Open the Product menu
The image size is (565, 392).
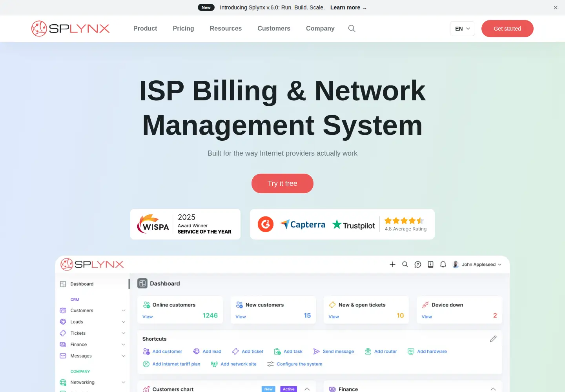(145, 29)
